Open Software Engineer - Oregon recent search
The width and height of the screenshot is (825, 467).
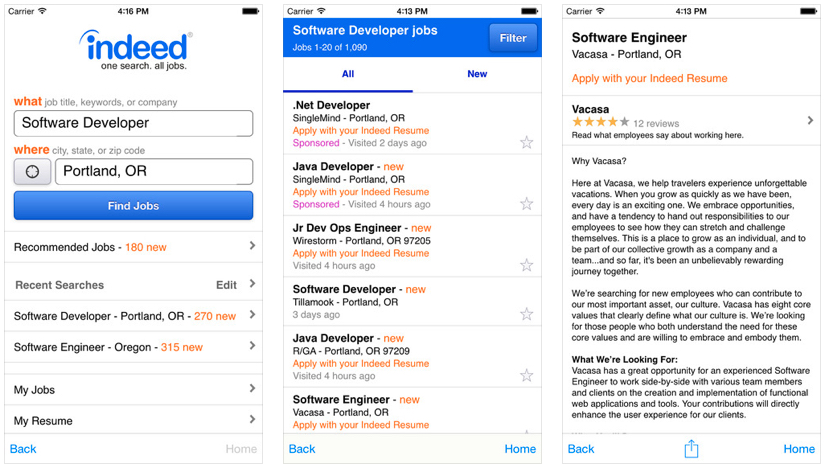click(134, 347)
